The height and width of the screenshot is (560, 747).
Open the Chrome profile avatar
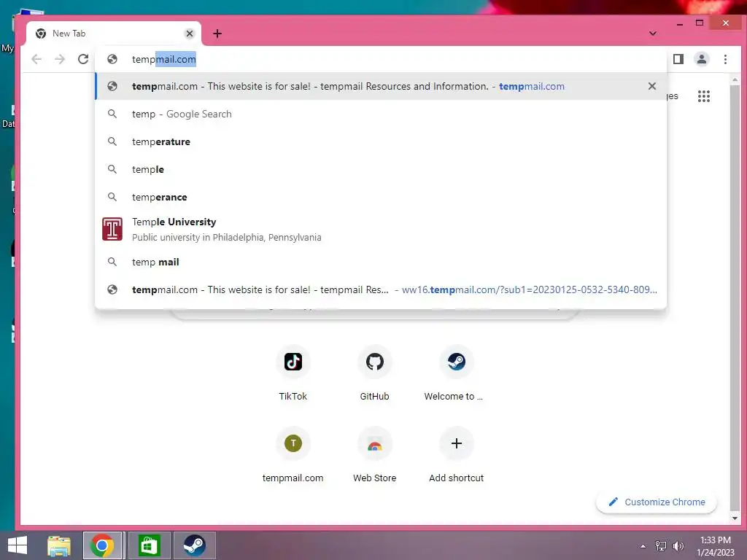tap(702, 59)
